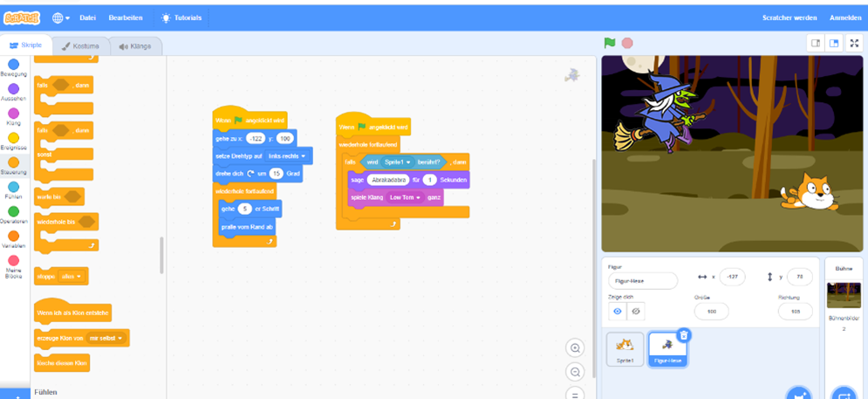
Task: Select the Steuerung block category
Action: pos(14,166)
